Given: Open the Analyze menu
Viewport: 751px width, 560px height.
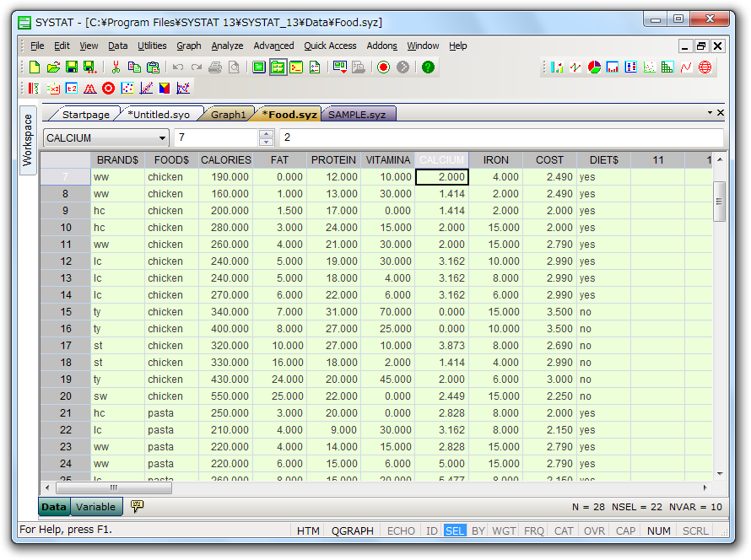Looking at the screenshot, I should point(227,46).
